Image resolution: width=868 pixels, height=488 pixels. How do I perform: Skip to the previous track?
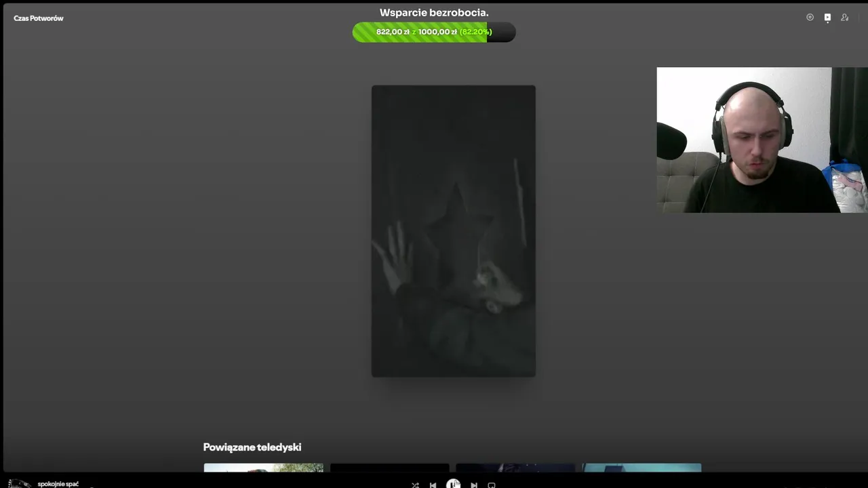click(x=433, y=485)
